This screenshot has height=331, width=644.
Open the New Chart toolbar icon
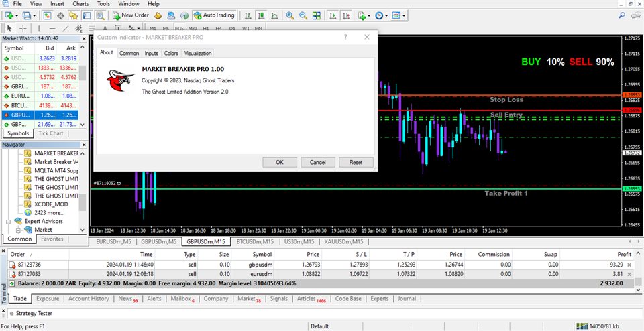click(9, 15)
